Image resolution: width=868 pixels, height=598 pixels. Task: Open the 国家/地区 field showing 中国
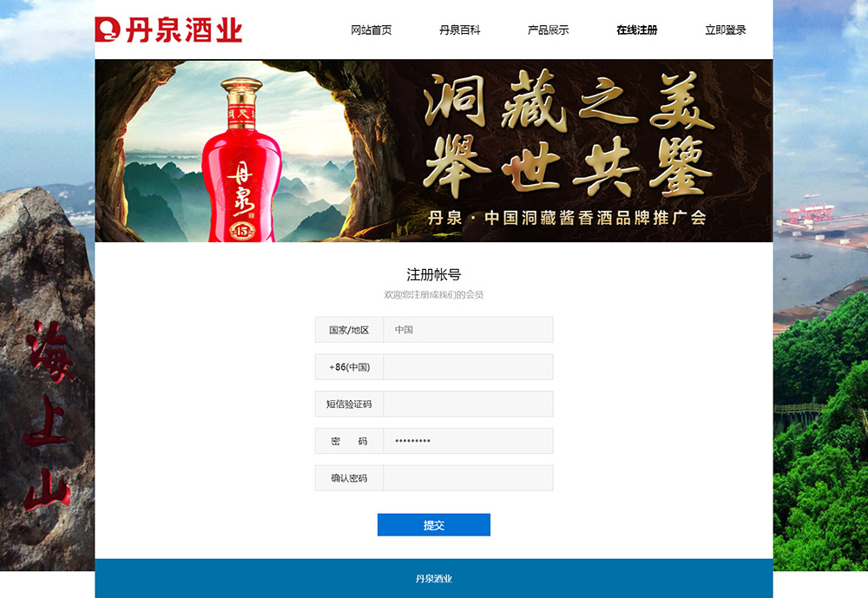(469, 330)
